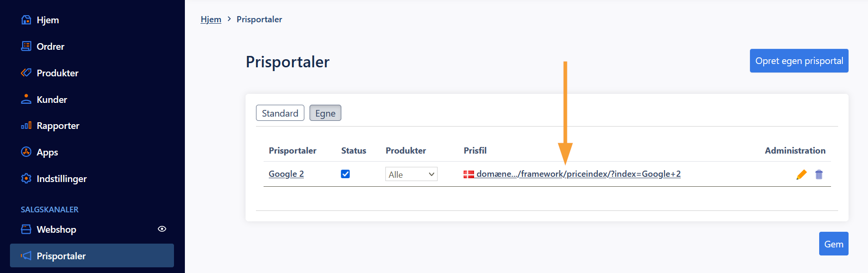Image resolution: width=868 pixels, height=273 pixels.
Task: Toggle Webshop eye visibility icon
Action: 162,229
